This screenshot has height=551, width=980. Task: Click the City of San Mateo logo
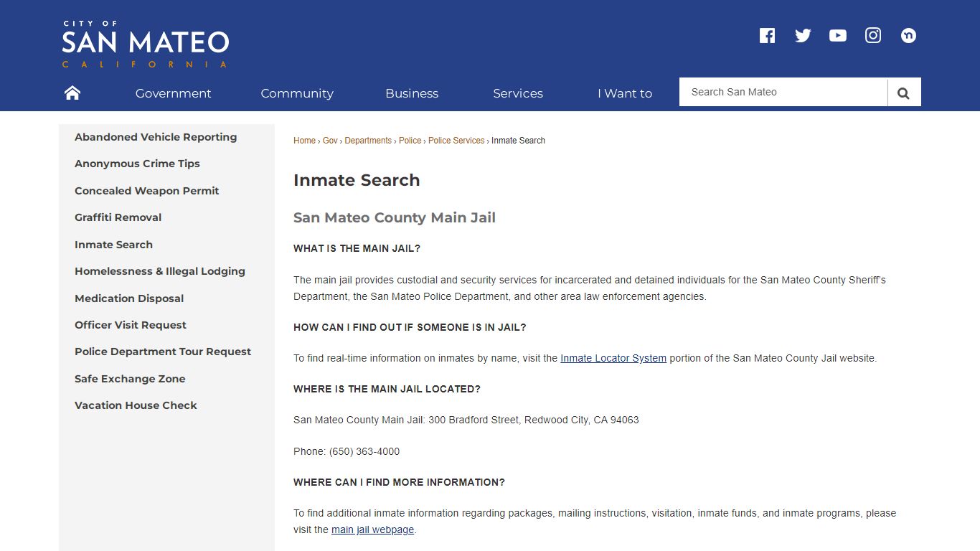tap(145, 44)
